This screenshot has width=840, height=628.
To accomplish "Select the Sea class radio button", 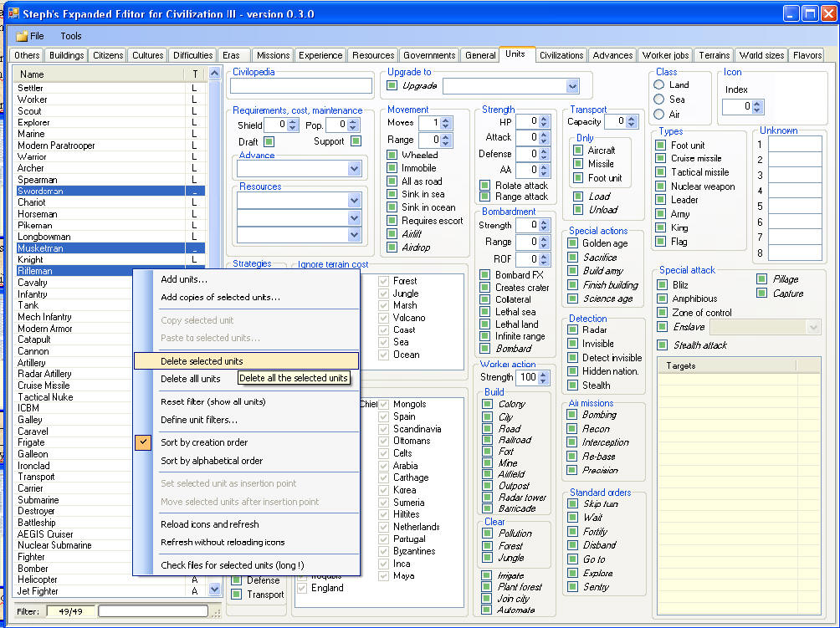I will (659, 99).
